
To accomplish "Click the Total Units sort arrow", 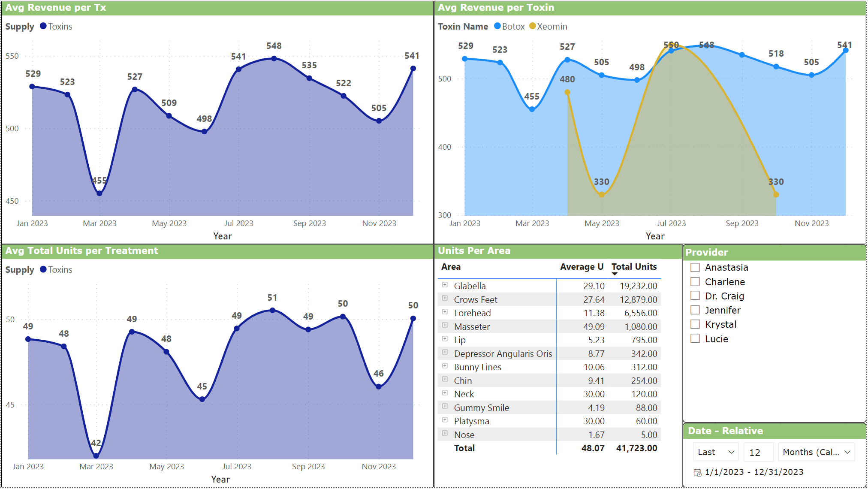I will coord(615,274).
